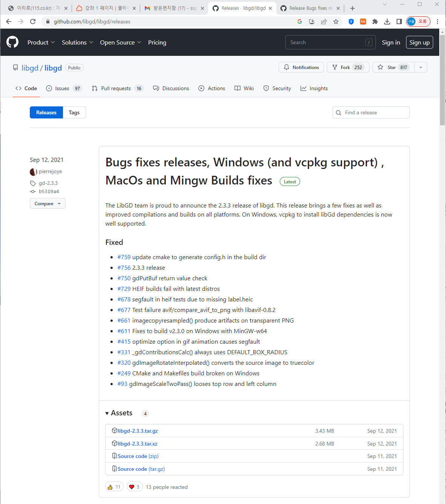Open the browser extensions puzzle icon
Screen dimensions: 446x504
[x=375, y=22]
